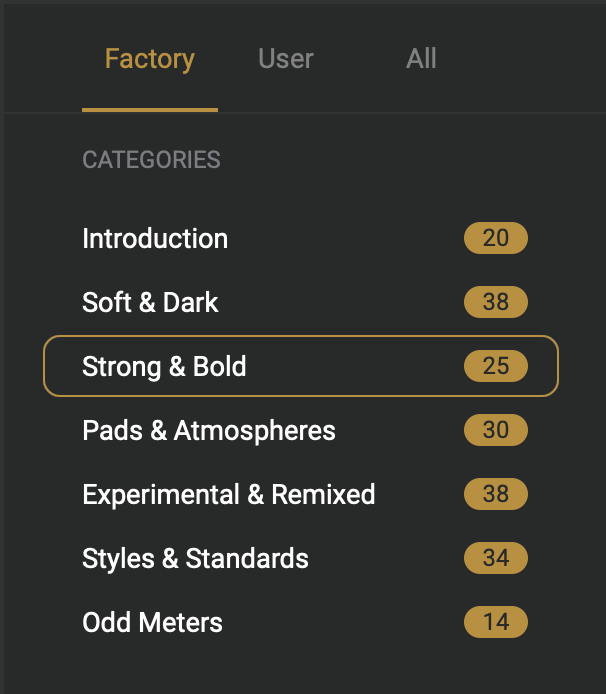Click the Strong & Bold 25 badge

pyautogui.click(x=495, y=366)
